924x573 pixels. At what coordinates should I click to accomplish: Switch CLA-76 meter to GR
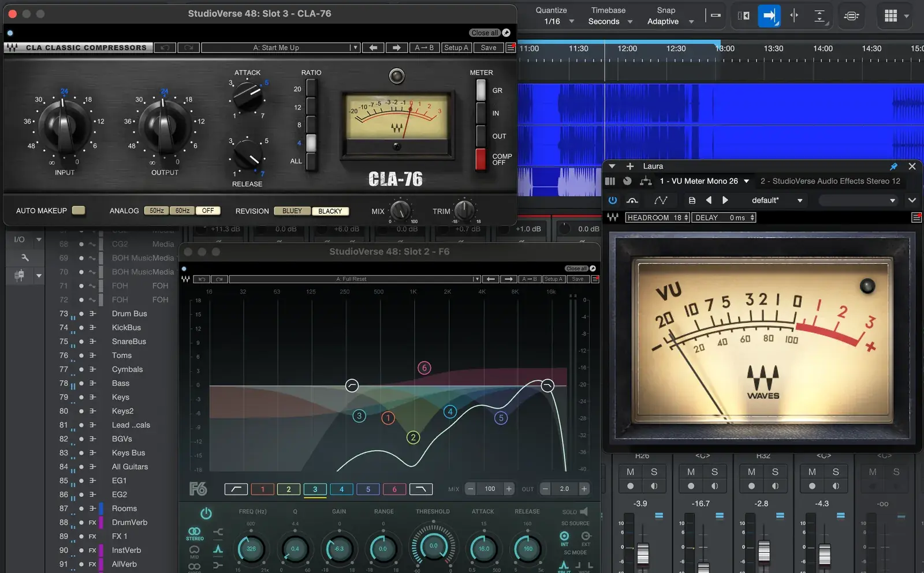[x=481, y=90]
